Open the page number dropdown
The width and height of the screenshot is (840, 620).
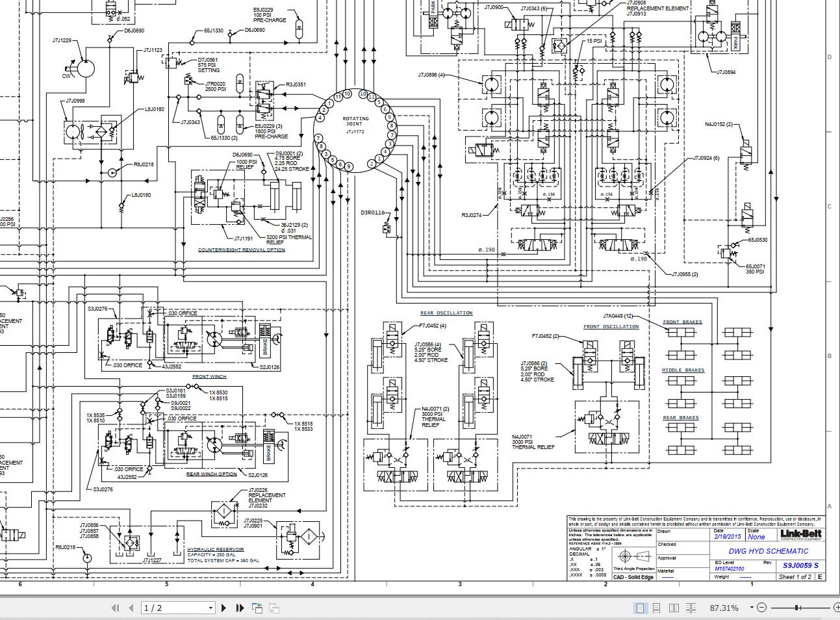click(210, 608)
